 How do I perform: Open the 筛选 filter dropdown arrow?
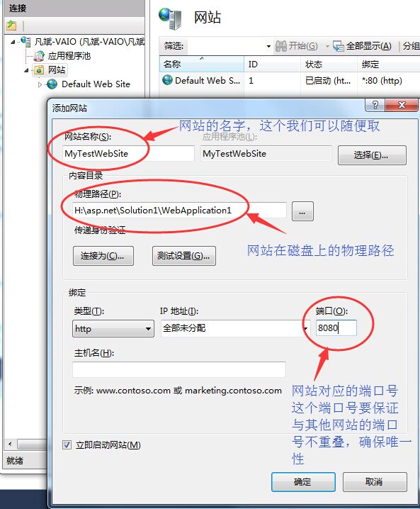click(268, 46)
